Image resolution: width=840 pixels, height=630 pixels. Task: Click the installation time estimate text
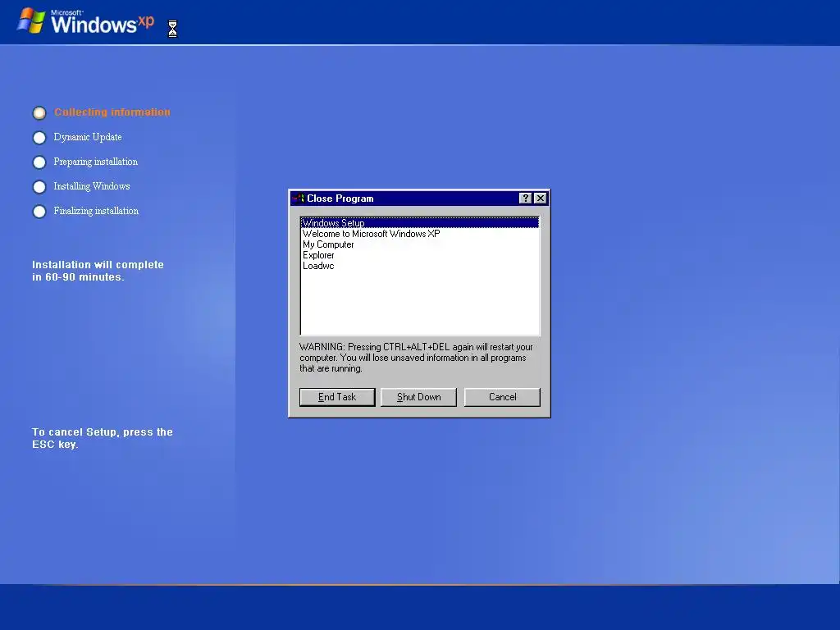tap(98, 271)
